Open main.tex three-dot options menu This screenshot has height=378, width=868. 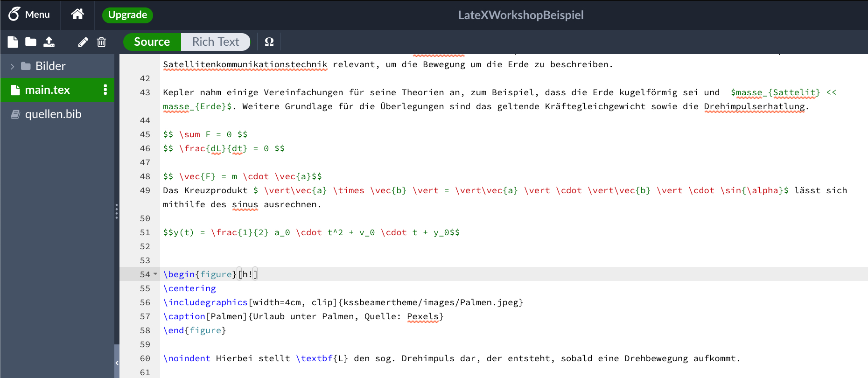[105, 90]
